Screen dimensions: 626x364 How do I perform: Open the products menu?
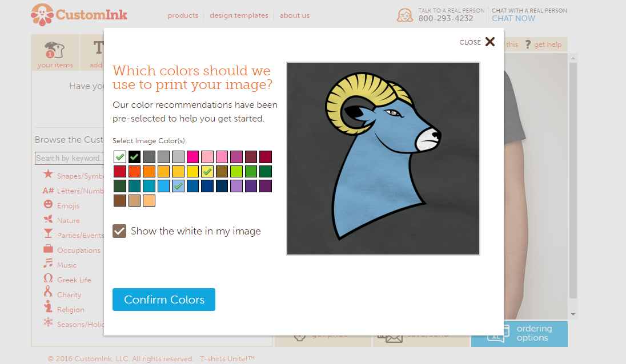pos(183,15)
